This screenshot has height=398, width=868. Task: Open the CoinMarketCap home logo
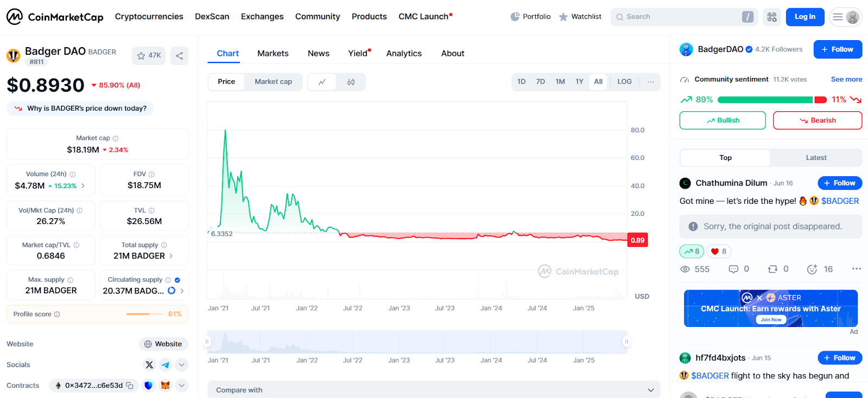coord(55,17)
